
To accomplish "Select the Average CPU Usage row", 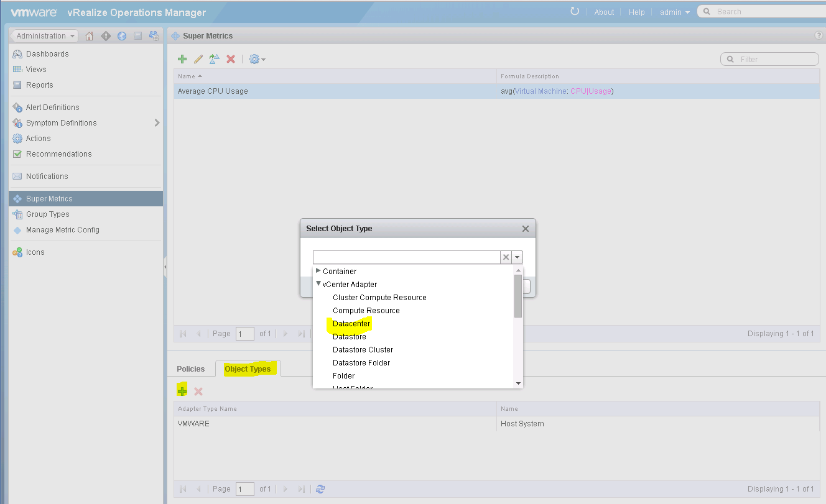I will coord(496,91).
